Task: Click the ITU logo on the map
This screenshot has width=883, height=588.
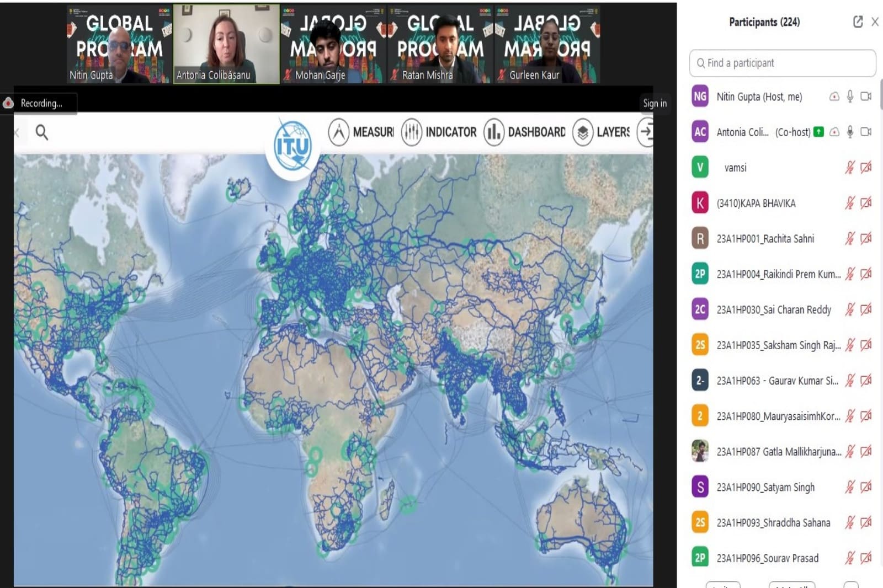Action: (x=293, y=146)
